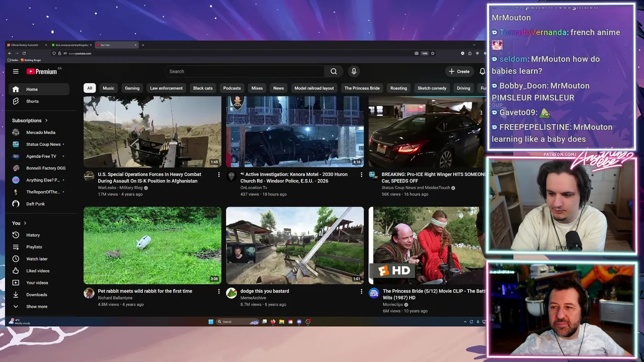The width and height of the screenshot is (644, 362).
Task: Expand the You section chevron
Action: point(25,223)
